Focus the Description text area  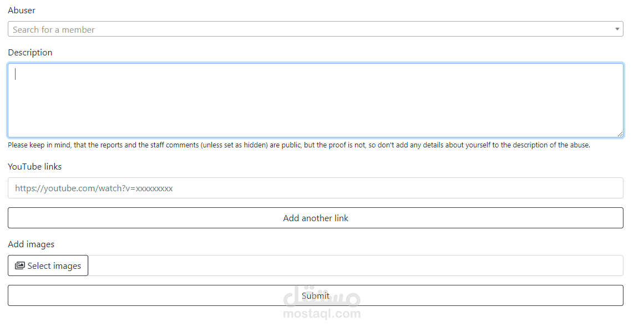click(316, 100)
